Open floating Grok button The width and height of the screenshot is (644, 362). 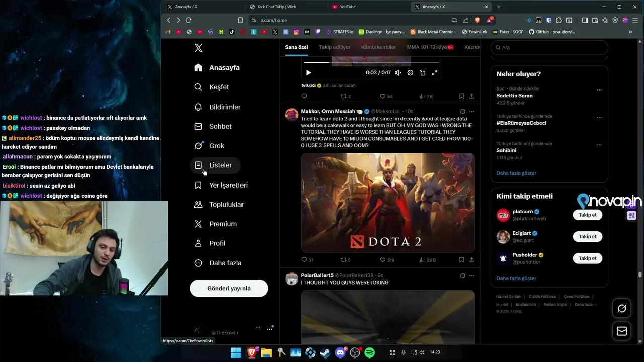click(621, 308)
